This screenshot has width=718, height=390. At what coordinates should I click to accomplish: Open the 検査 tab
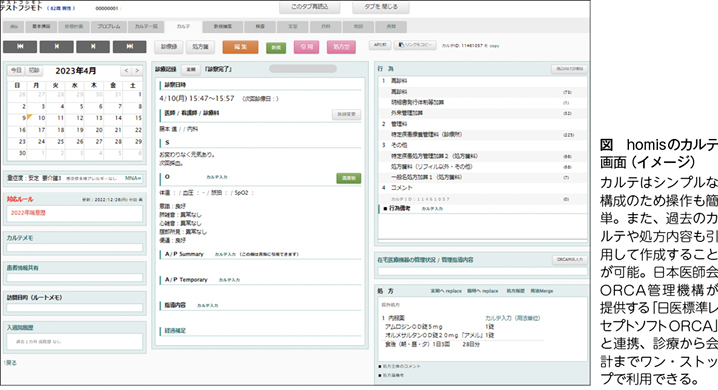point(260,27)
